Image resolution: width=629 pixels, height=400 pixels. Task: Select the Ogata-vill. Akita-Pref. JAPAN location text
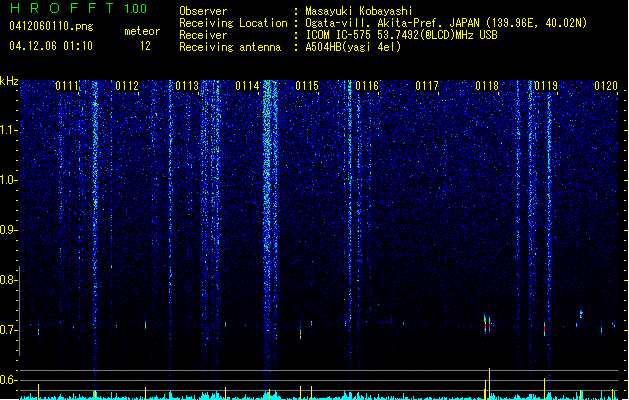point(446,23)
